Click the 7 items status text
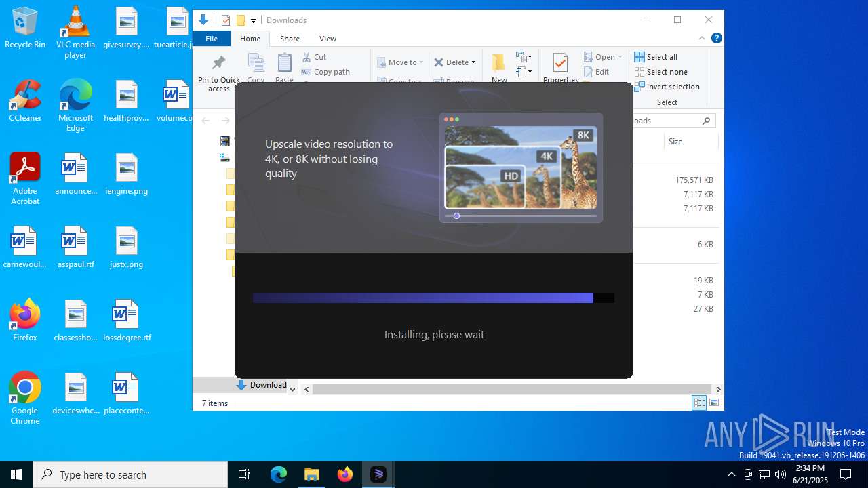The image size is (868, 488). [215, 403]
